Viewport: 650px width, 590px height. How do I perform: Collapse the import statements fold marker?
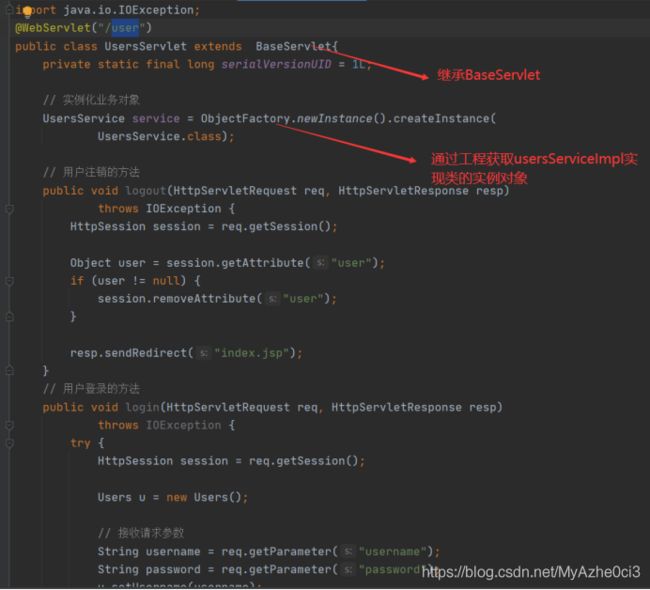(9, 10)
